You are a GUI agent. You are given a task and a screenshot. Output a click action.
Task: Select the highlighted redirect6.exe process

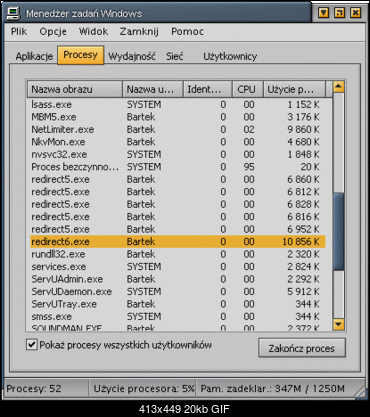(x=177, y=242)
